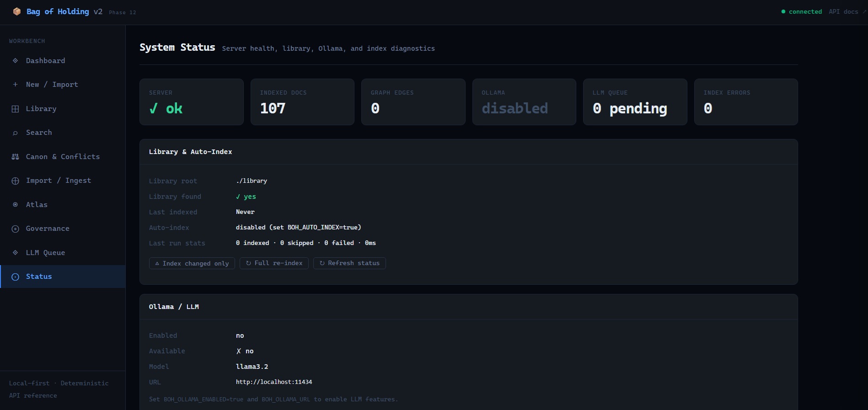The image size is (868, 410).
Task: Click the Governance circled star icon
Action: [x=15, y=229]
